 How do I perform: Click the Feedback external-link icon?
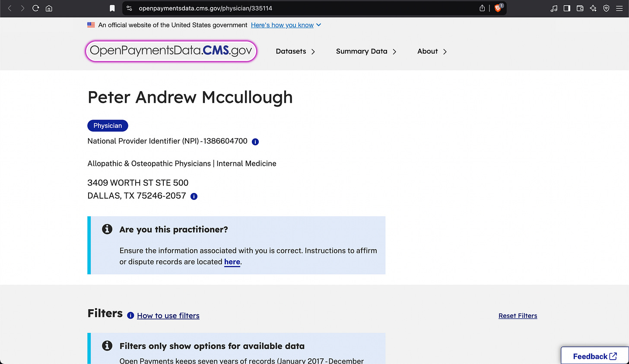point(613,356)
